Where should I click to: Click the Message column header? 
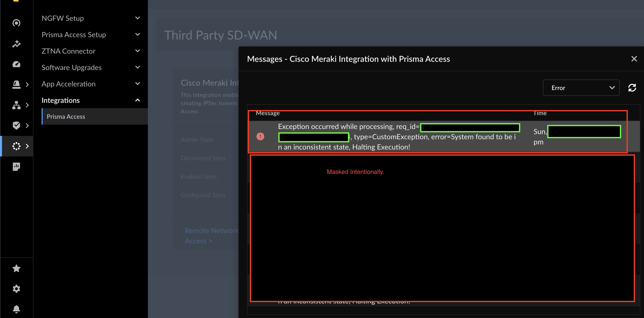[268, 113]
